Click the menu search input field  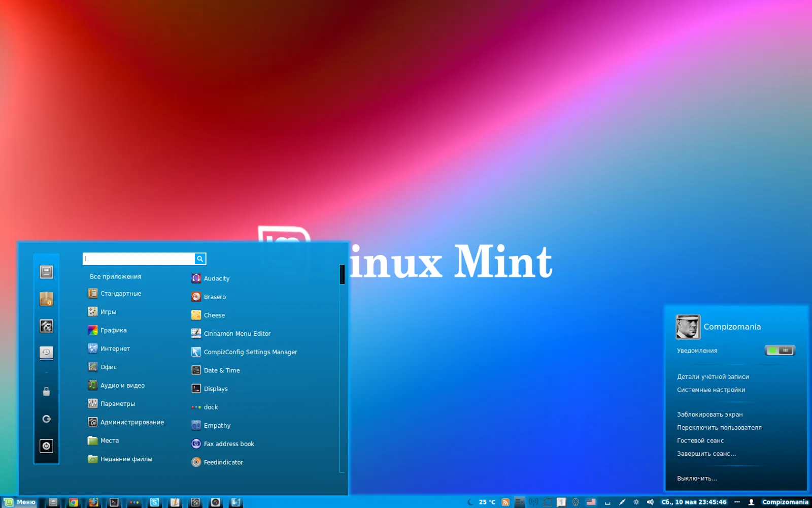tap(139, 259)
